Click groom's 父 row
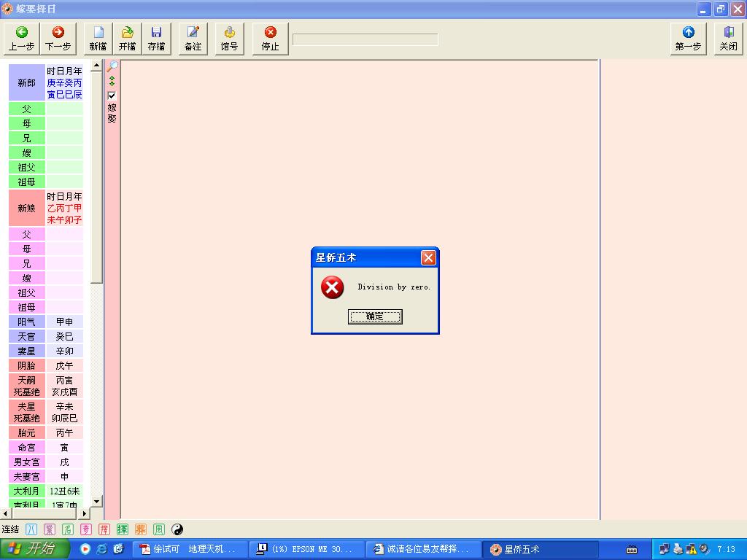The height and width of the screenshot is (560, 747). pos(46,109)
